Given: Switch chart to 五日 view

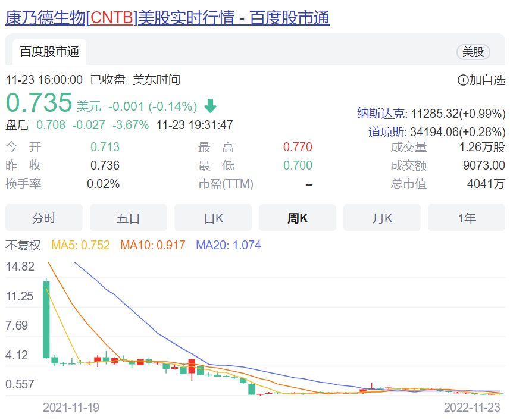Looking at the screenshot, I should [x=129, y=218].
